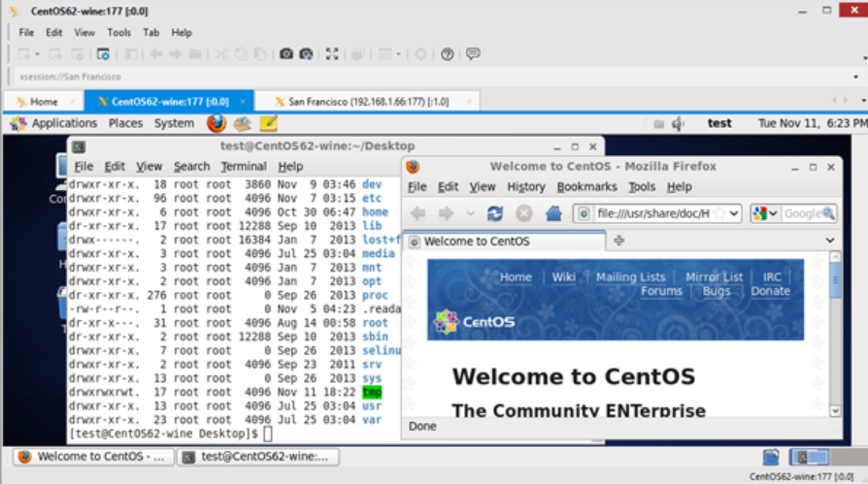This screenshot has height=484, width=868.
Task: Toggle fullscreen with the expand-arrows icon
Action: pos(332,54)
